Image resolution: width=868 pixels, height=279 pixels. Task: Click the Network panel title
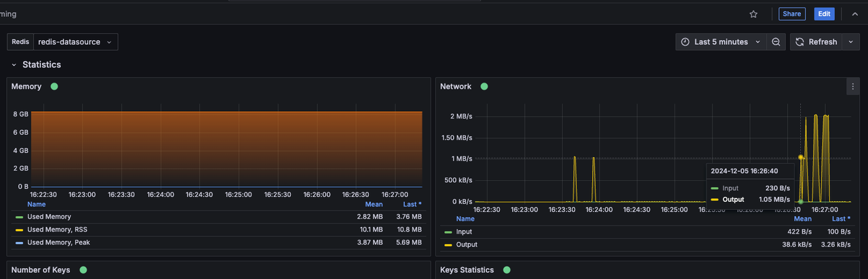tap(456, 87)
